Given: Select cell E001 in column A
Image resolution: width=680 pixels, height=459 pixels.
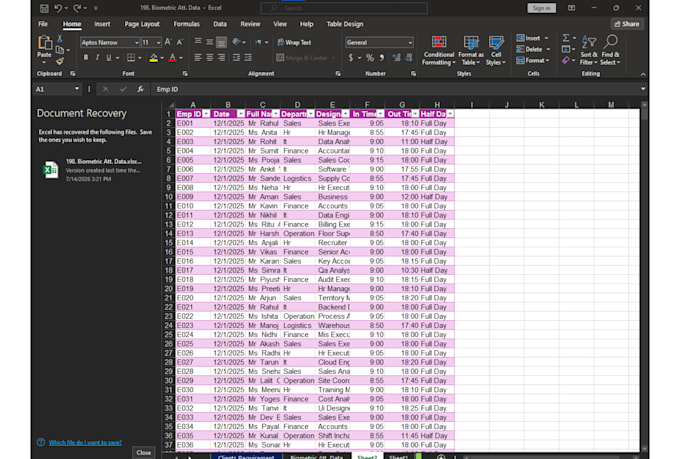Looking at the screenshot, I should click(193, 123).
